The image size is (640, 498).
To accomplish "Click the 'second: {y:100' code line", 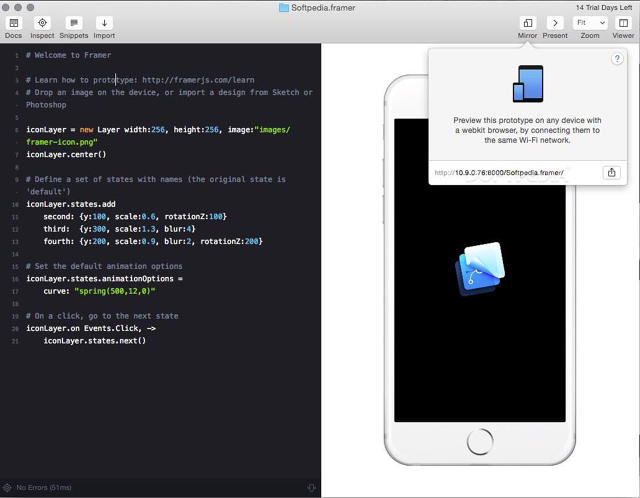I will pyautogui.click(x=135, y=216).
